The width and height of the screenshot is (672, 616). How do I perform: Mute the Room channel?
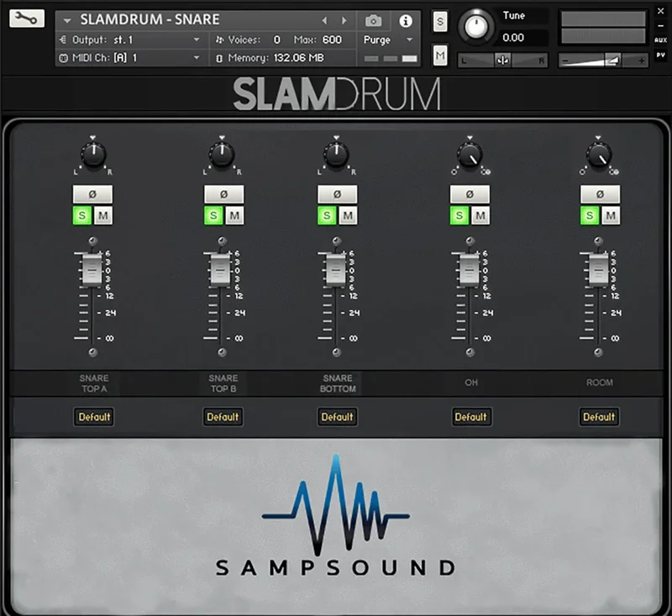[x=611, y=215]
